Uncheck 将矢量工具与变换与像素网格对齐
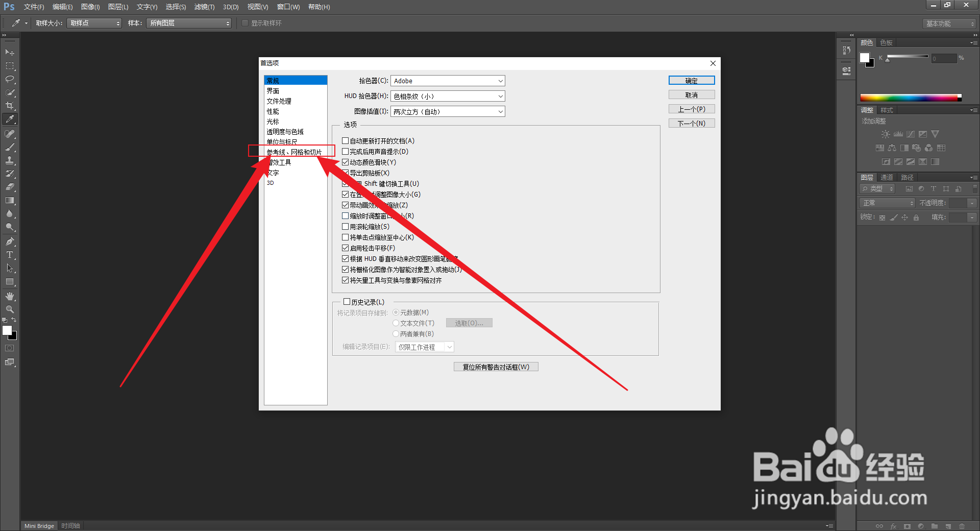 pyautogui.click(x=346, y=280)
